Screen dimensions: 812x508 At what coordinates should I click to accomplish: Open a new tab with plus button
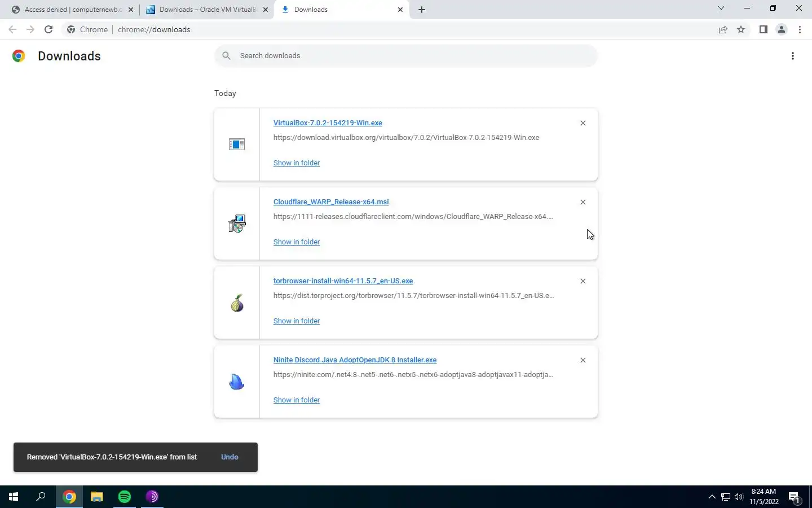click(422, 10)
